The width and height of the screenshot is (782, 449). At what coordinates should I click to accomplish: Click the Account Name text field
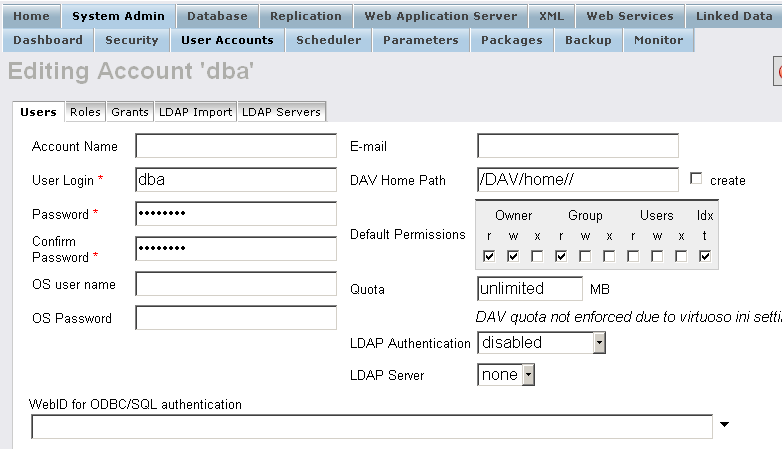point(236,146)
